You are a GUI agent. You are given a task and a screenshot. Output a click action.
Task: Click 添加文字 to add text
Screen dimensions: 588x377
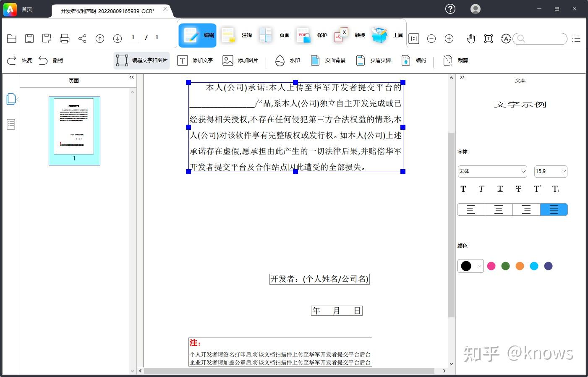[195, 60]
